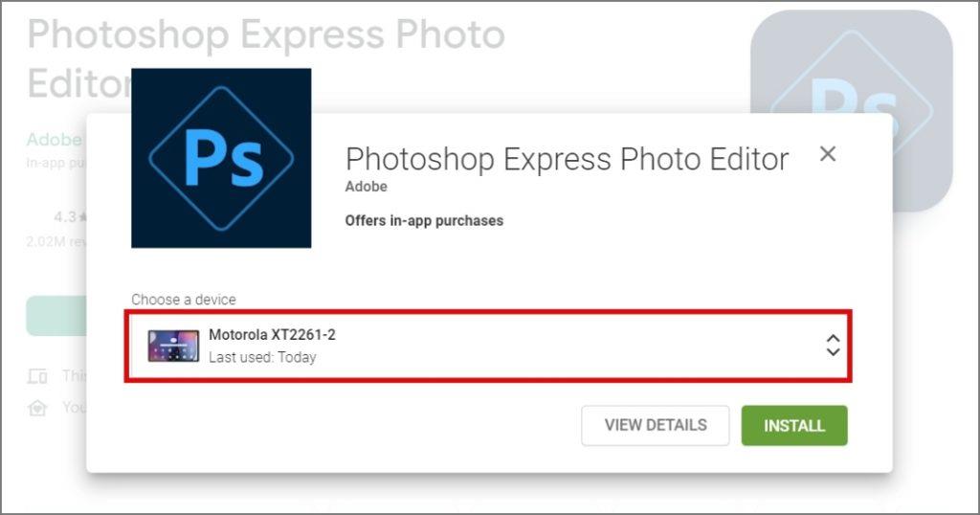
Task: Click the Choose a device label
Action: [x=184, y=300]
